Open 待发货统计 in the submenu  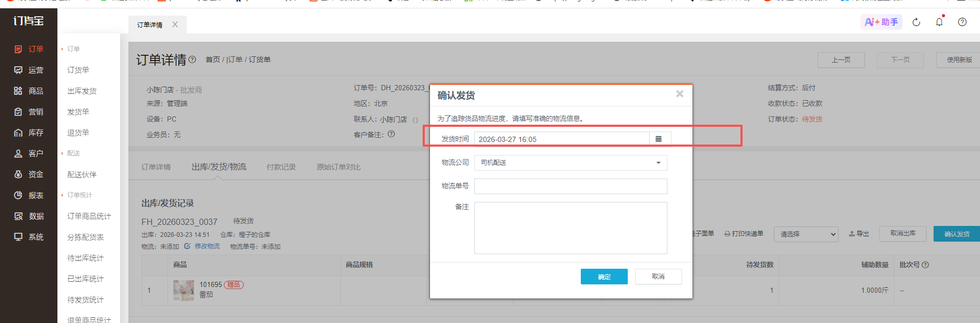pyautogui.click(x=86, y=300)
